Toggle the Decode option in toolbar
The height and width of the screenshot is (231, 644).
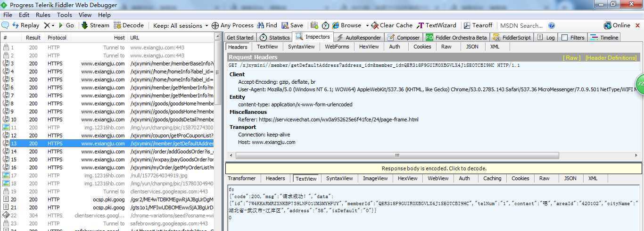pyautogui.click(x=129, y=25)
